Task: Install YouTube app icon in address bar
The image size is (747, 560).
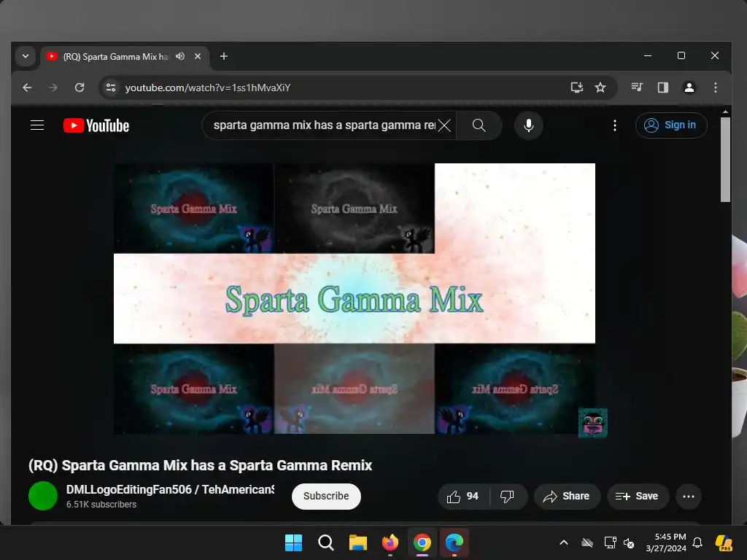Action: (x=577, y=87)
